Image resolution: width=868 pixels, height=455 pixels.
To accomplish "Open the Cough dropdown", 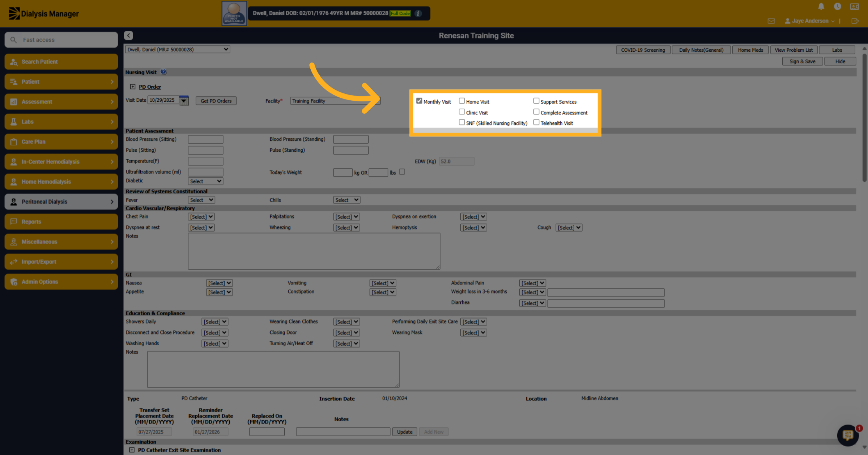I will (569, 227).
